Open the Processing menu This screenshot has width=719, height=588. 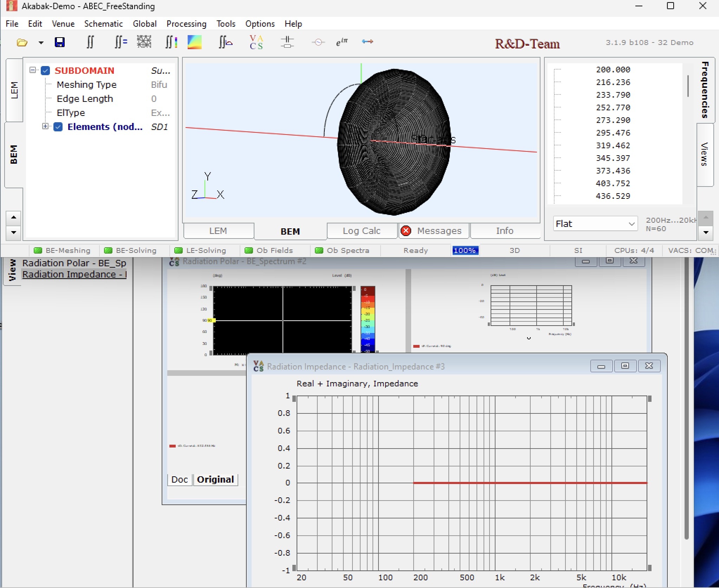[x=186, y=24]
